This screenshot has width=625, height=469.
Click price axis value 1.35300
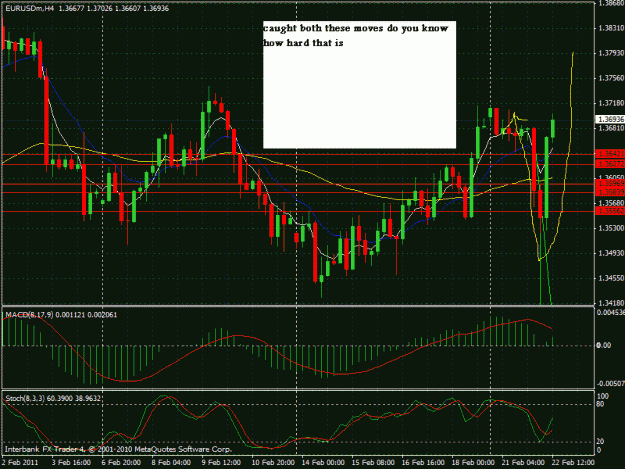point(611,228)
